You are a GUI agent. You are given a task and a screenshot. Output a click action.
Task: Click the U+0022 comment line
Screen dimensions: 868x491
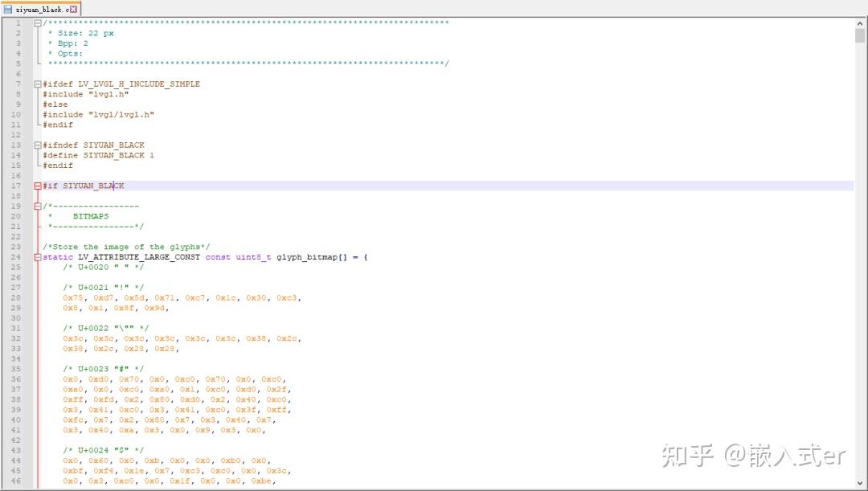(106, 329)
